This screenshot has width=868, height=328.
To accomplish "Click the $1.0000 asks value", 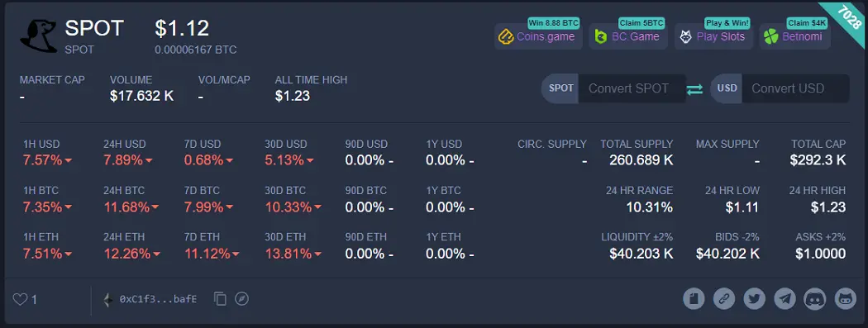I will click(x=820, y=254).
